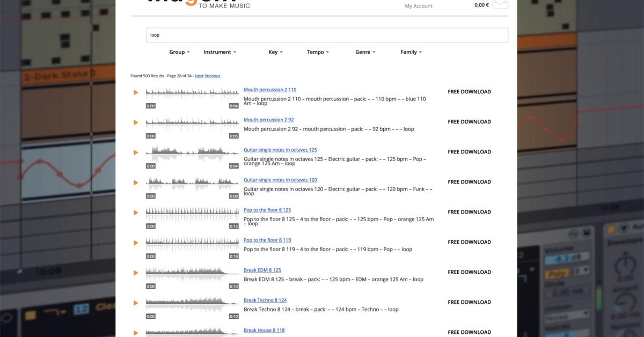Play the Pop to the floor 8 119 loop

point(136,243)
